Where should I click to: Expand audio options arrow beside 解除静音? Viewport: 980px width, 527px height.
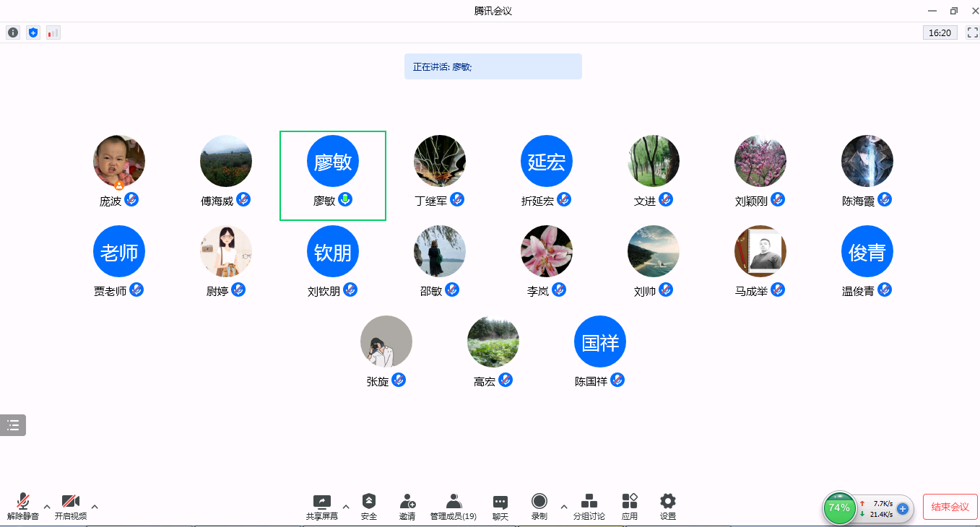point(47,507)
